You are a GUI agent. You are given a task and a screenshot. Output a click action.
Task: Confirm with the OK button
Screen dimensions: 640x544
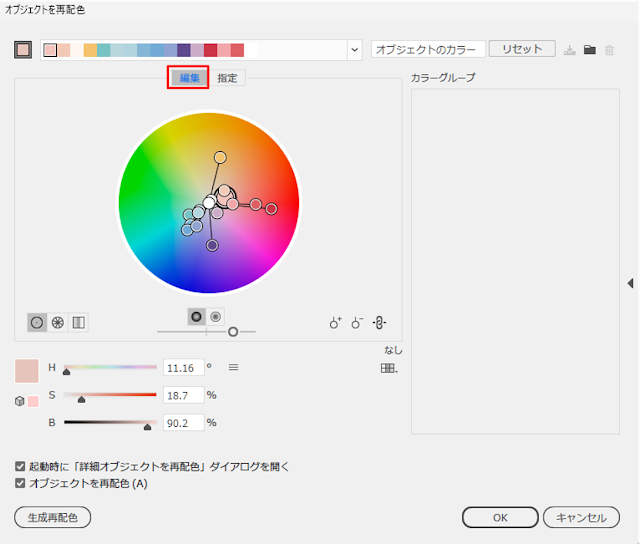(x=500, y=517)
